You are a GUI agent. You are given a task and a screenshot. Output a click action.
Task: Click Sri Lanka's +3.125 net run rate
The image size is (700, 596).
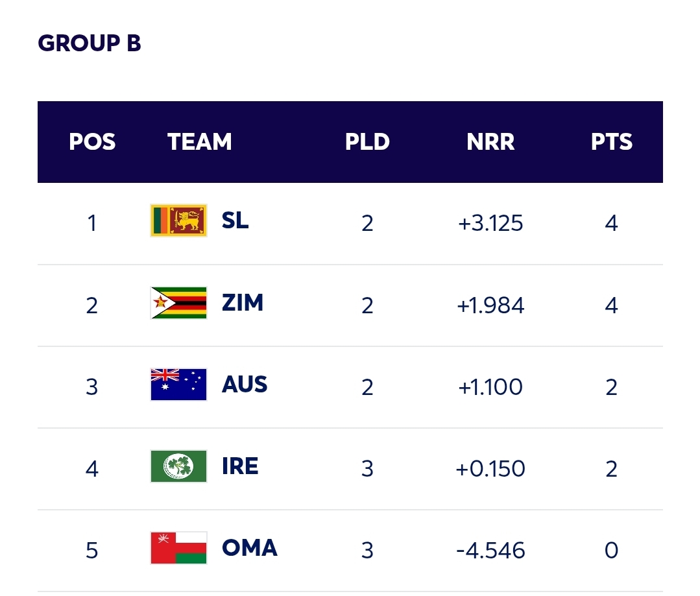click(x=490, y=224)
